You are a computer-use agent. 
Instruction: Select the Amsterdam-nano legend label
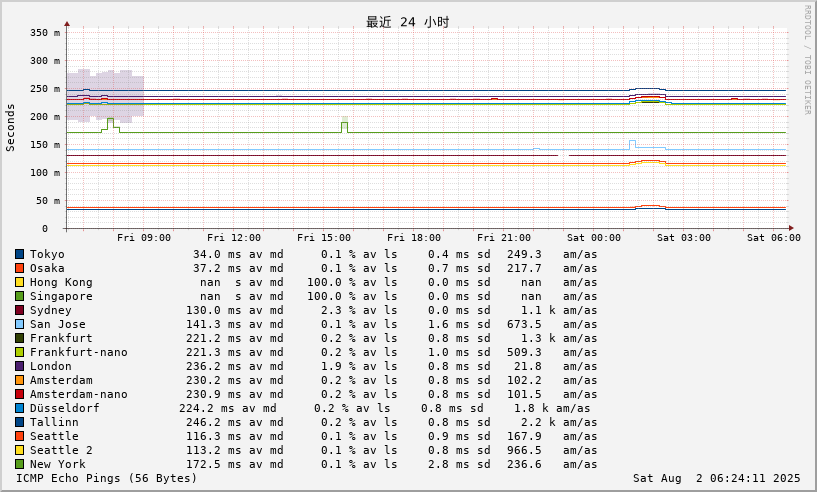pyautogui.click(x=79, y=395)
